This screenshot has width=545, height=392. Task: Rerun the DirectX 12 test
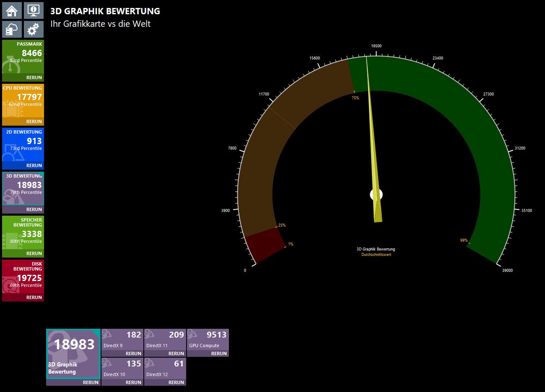[176, 382]
